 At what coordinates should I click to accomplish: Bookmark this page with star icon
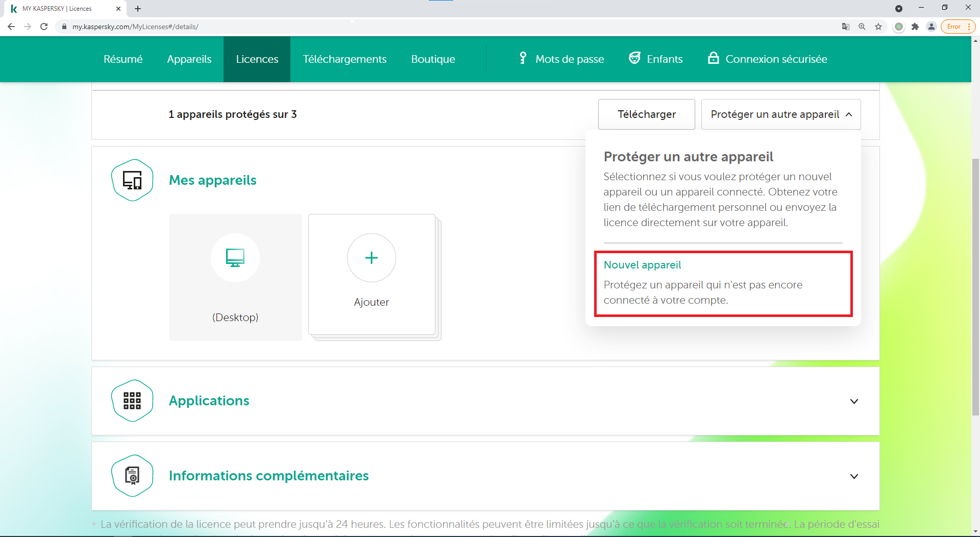878,27
